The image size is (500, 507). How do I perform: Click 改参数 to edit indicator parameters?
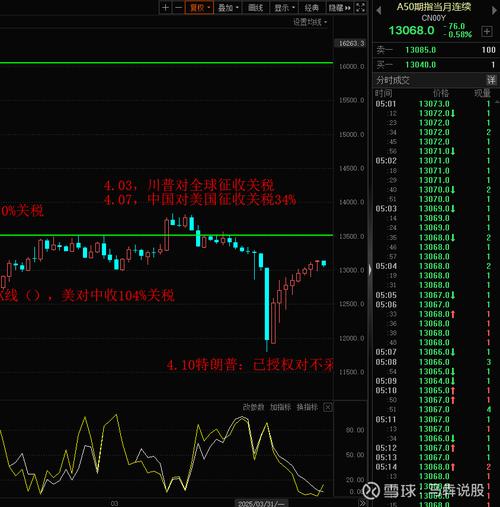[x=253, y=407]
